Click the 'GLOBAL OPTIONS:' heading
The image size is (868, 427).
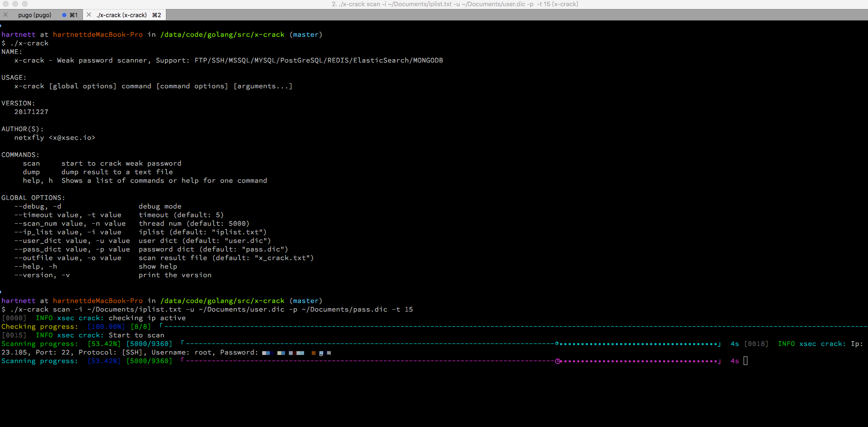pos(33,198)
